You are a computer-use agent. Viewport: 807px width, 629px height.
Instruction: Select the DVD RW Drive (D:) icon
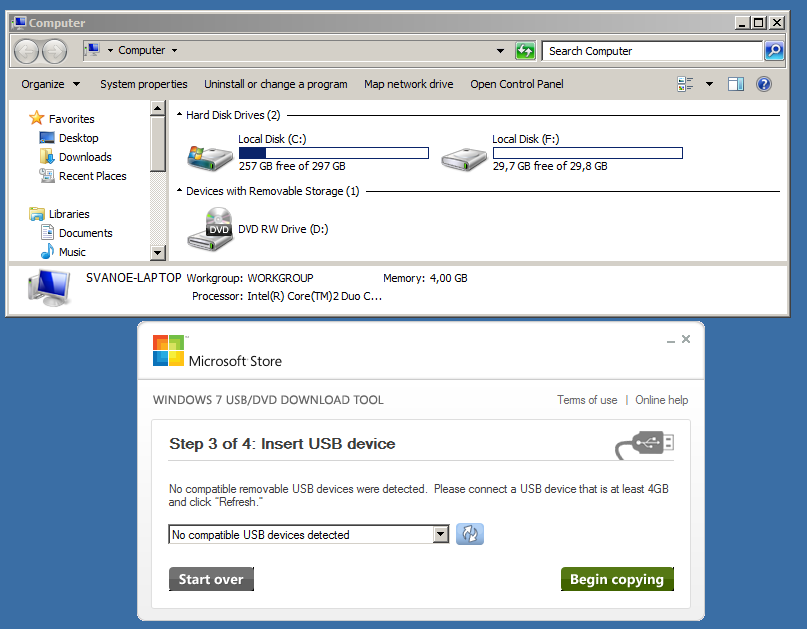(x=210, y=229)
